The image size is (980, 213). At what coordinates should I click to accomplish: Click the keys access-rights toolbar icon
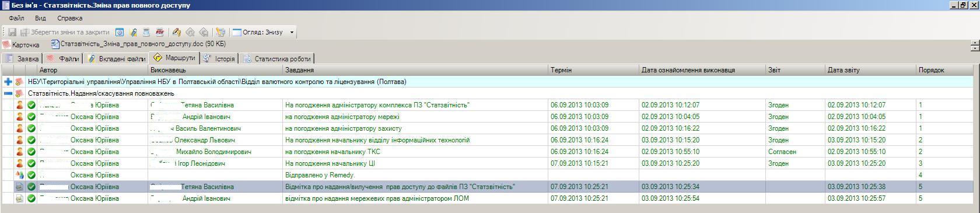pyautogui.click(x=177, y=32)
